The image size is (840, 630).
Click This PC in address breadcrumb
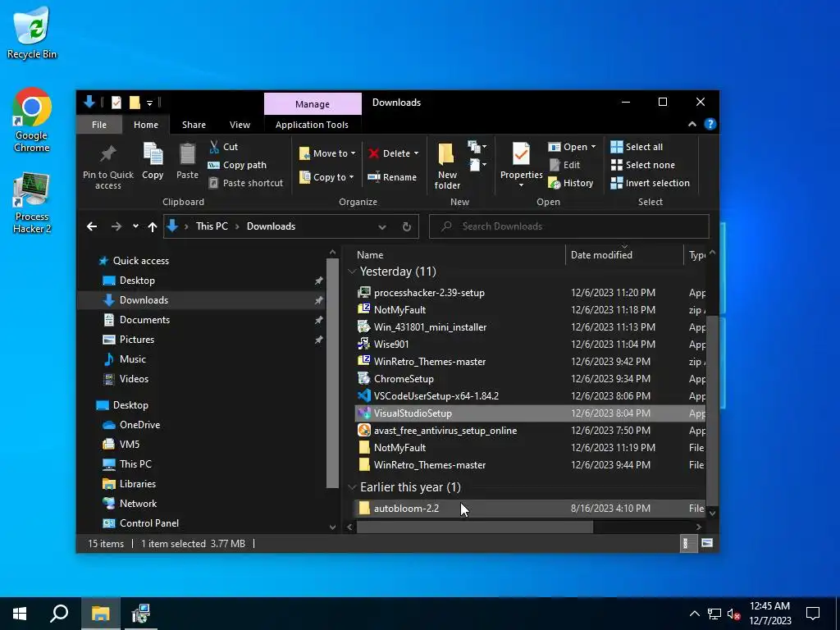pos(212,226)
